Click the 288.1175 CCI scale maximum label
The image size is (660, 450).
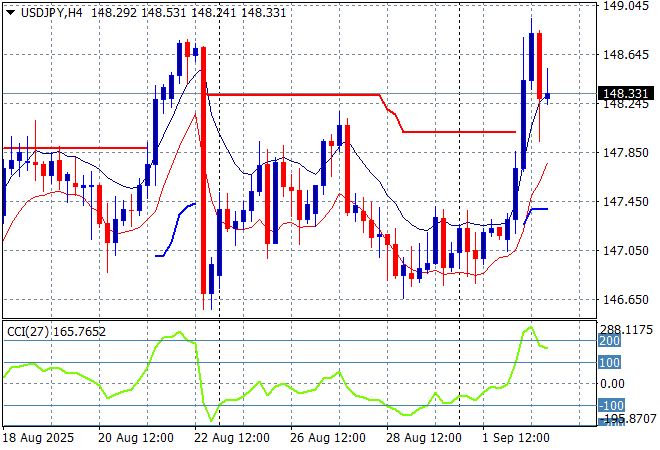point(628,329)
